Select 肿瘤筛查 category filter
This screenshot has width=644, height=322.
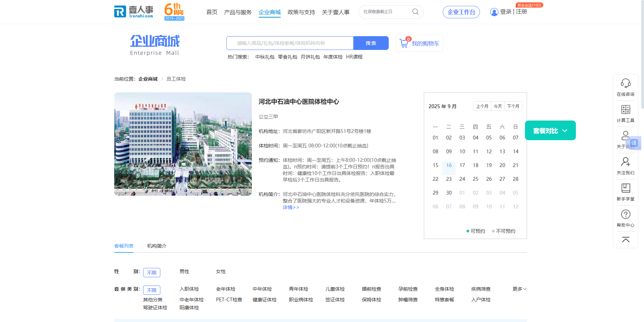coord(408,300)
